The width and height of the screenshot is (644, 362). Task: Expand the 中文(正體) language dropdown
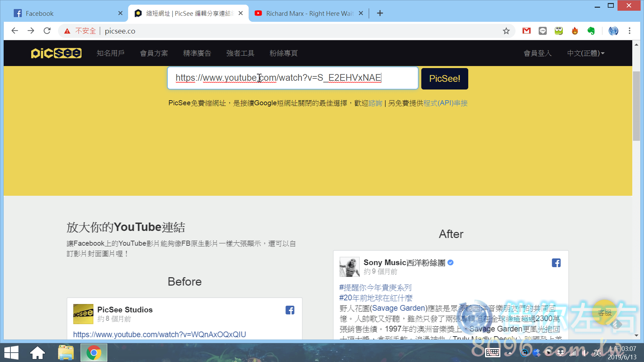click(x=586, y=53)
